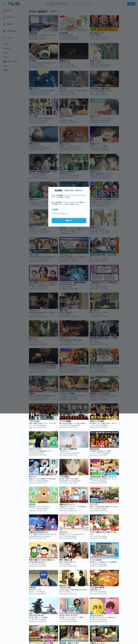This screenshot has height=644, width=138.
Task: Click title text ぶらり途中下車の旅
Action: [97, 588]
